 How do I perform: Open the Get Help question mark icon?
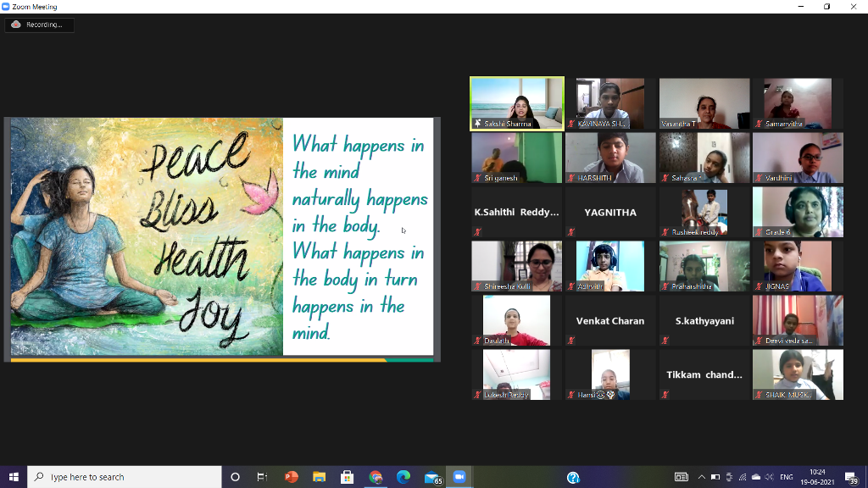coord(573,478)
